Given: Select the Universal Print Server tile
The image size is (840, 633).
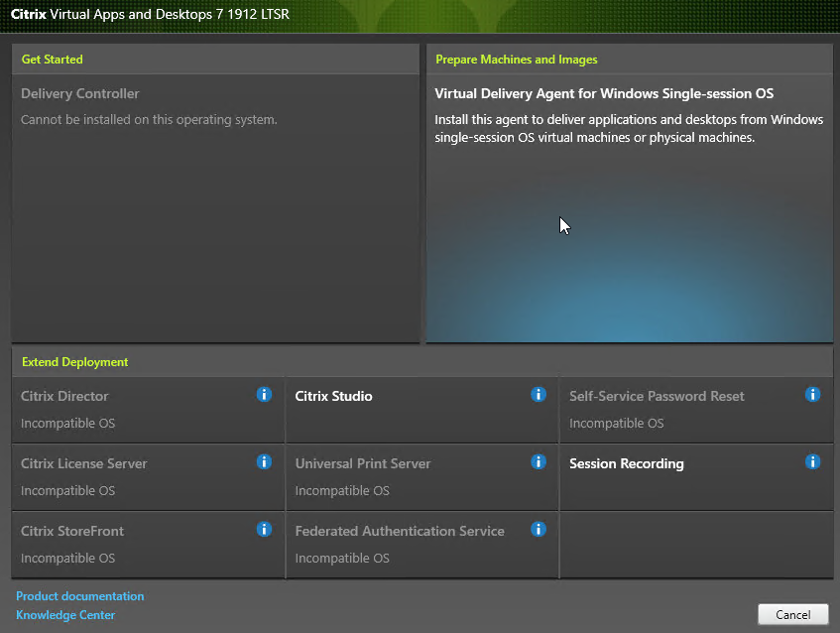Looking at the screenshot, I should (x=397, y=476).
